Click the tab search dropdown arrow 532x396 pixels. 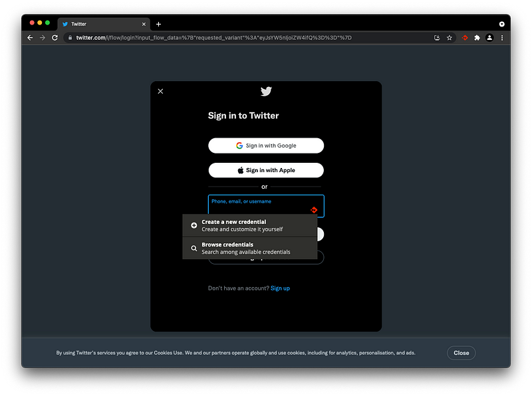coord(501,24)
